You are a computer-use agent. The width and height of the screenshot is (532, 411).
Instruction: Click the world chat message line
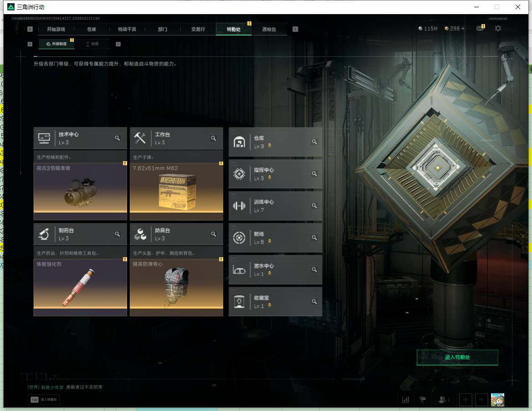click(65, 387)
